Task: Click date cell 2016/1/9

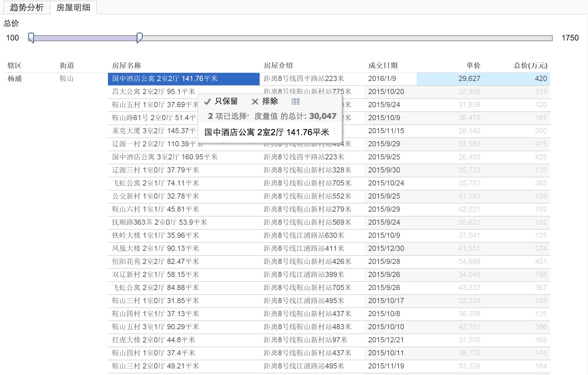Action: pos(382,78)
